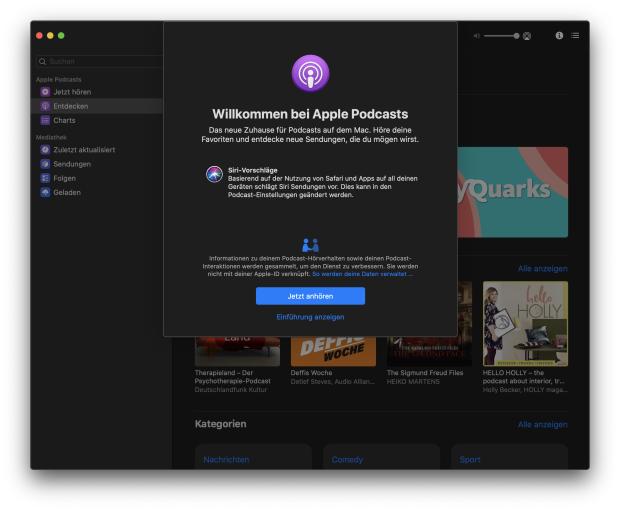
Task: Click the Folgen sidebar icon
Action: (x=45, y=178)
